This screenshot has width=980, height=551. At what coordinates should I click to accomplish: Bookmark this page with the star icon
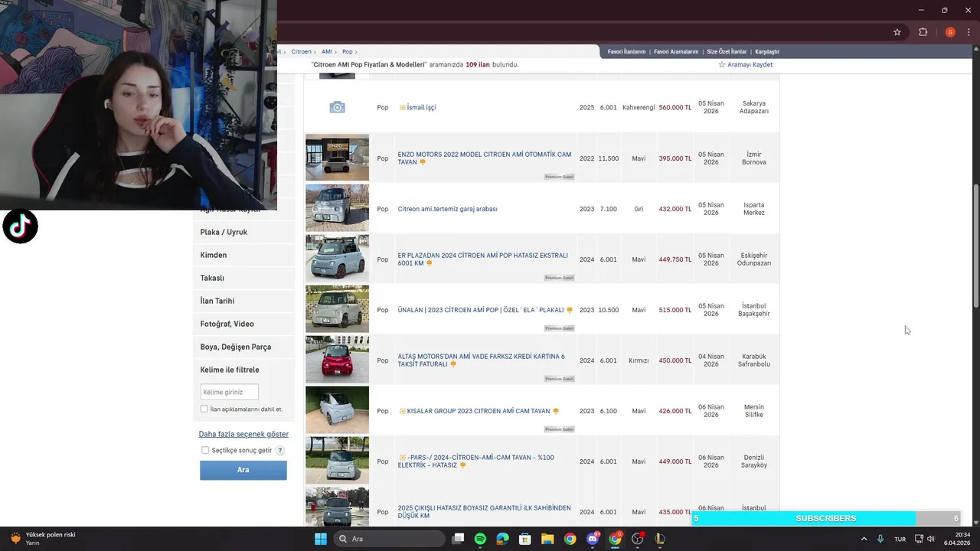click(x=897, y=32)
